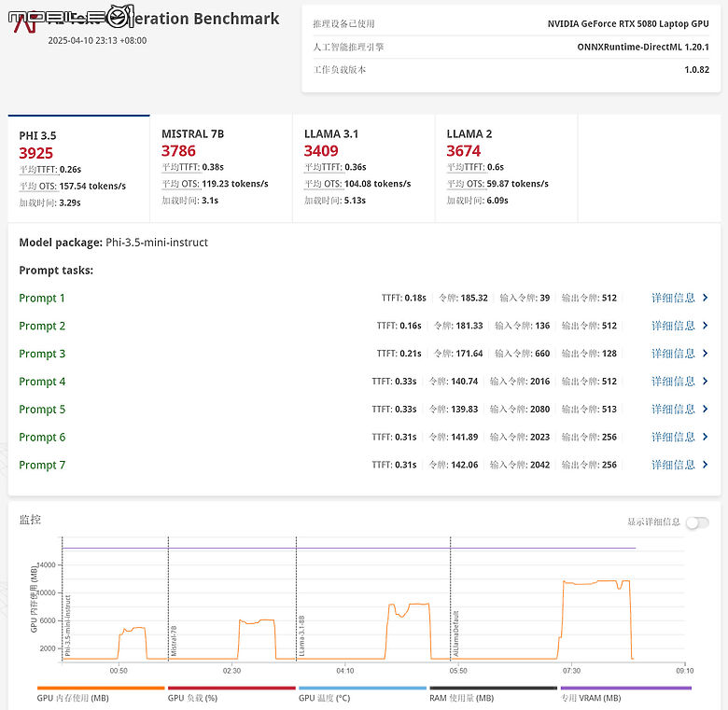Click 详细信息 link for Prompt 3
Viewport: 728px width, 710px height.
pyautogui.click(x=673, y=354)
